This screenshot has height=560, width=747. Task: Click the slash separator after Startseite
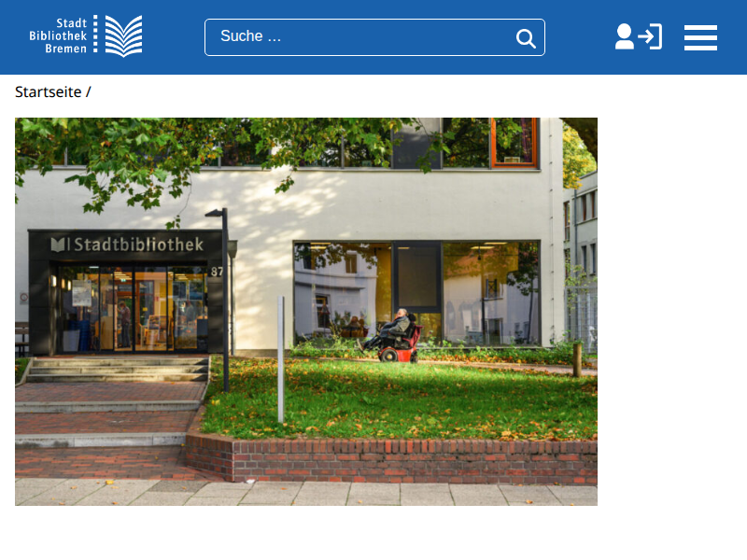[89, 91]
